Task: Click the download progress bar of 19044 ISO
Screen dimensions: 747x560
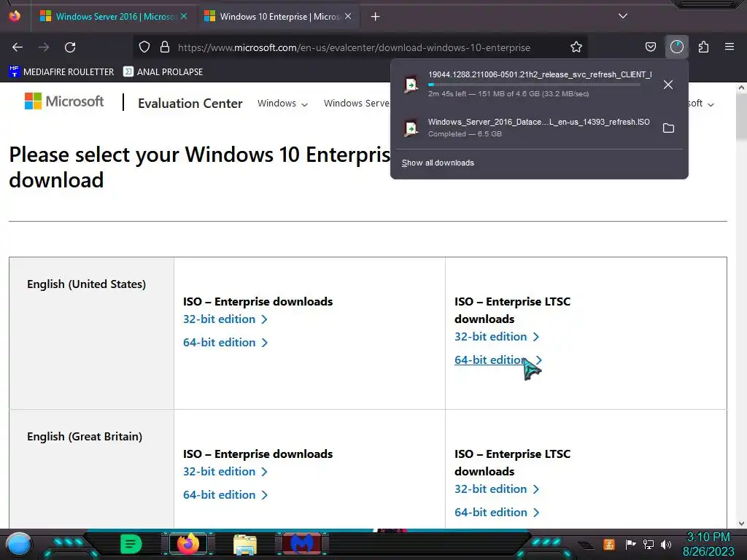Action: coord(534,85)
